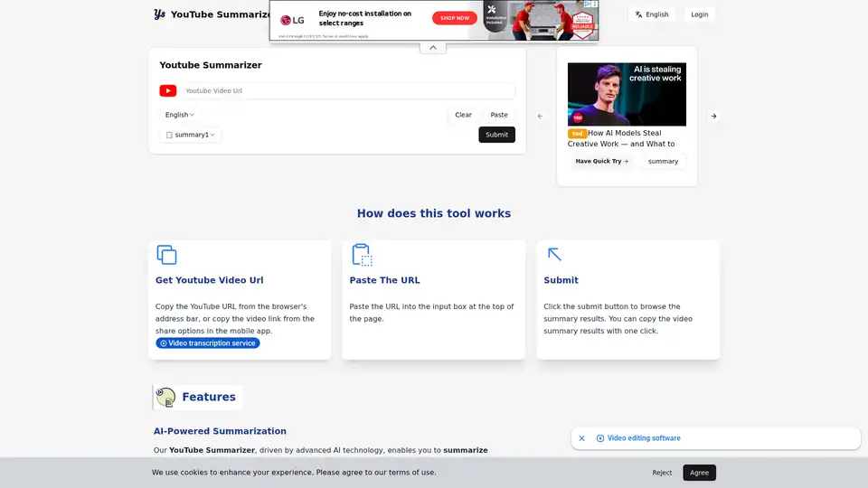868x488 pixels.
Task: Go to previous video with left arrow
Action: click(540, 117)
